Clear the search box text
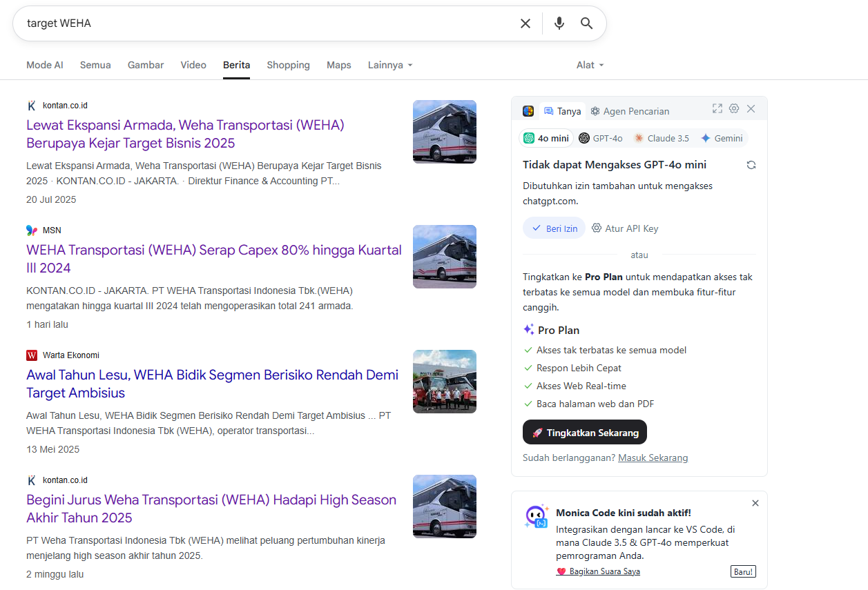 [x=525, y=23]
